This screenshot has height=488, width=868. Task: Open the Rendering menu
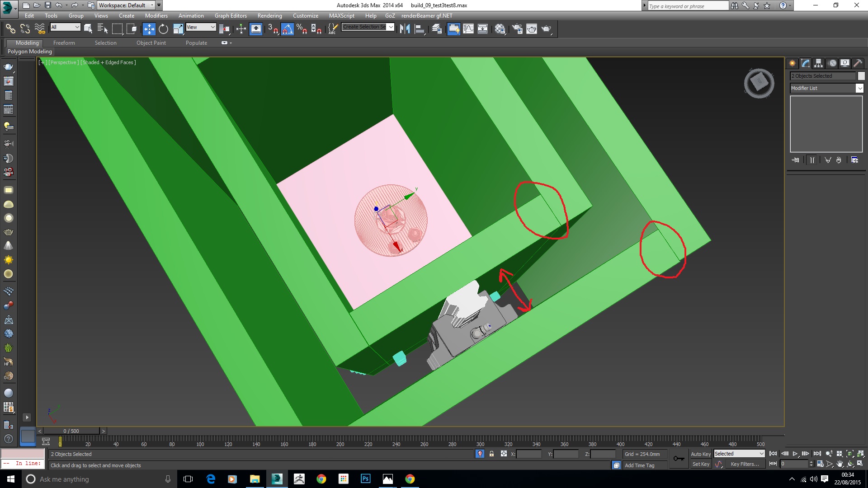(269, 16)
